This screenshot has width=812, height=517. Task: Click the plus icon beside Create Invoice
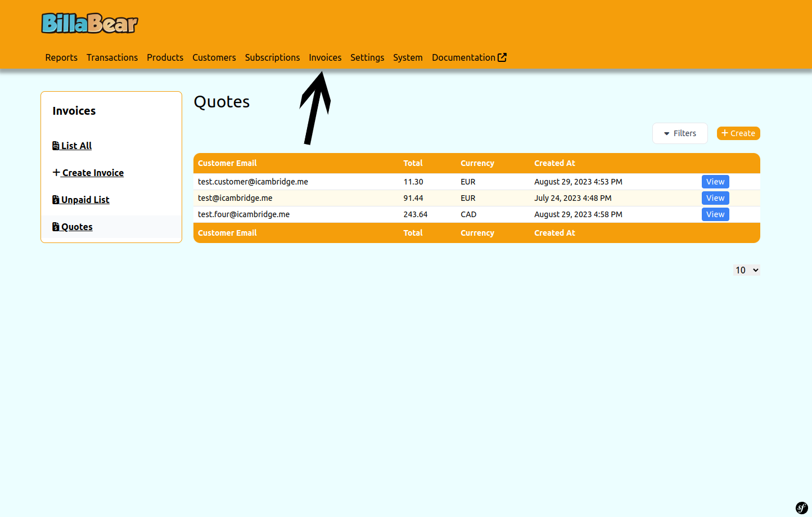(56, 172)
